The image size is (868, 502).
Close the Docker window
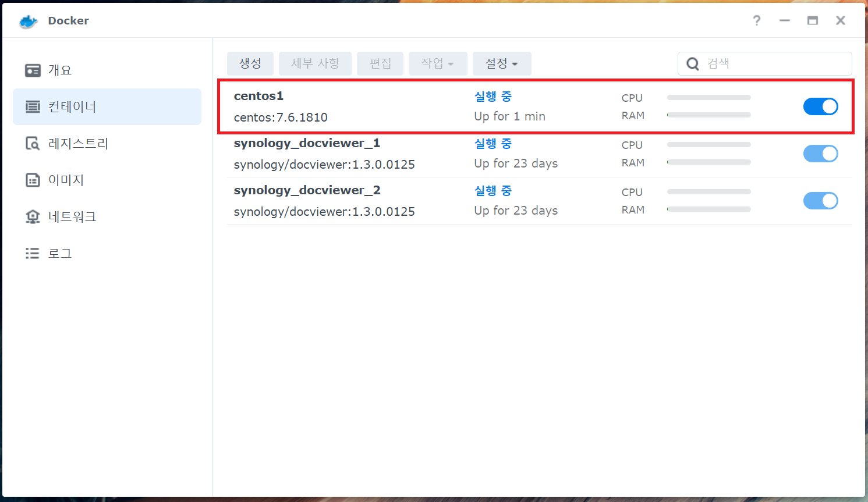coord(841,21)
